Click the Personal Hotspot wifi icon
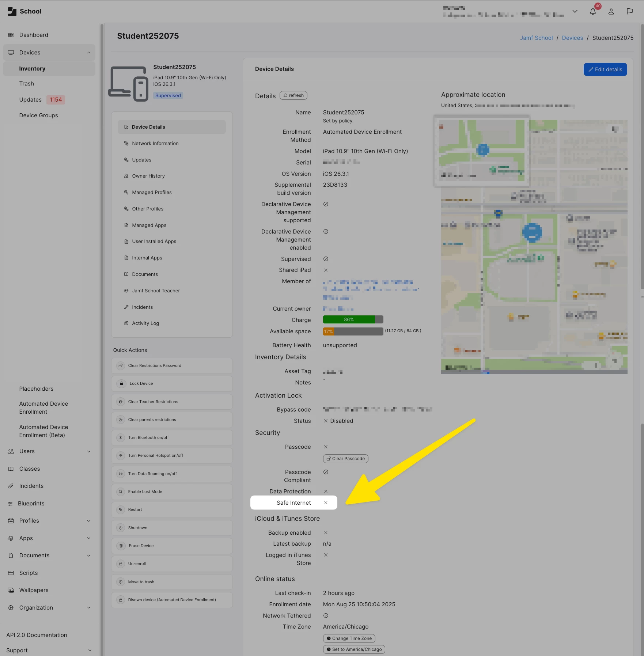 pyautogui.click(x=121, y=455)
